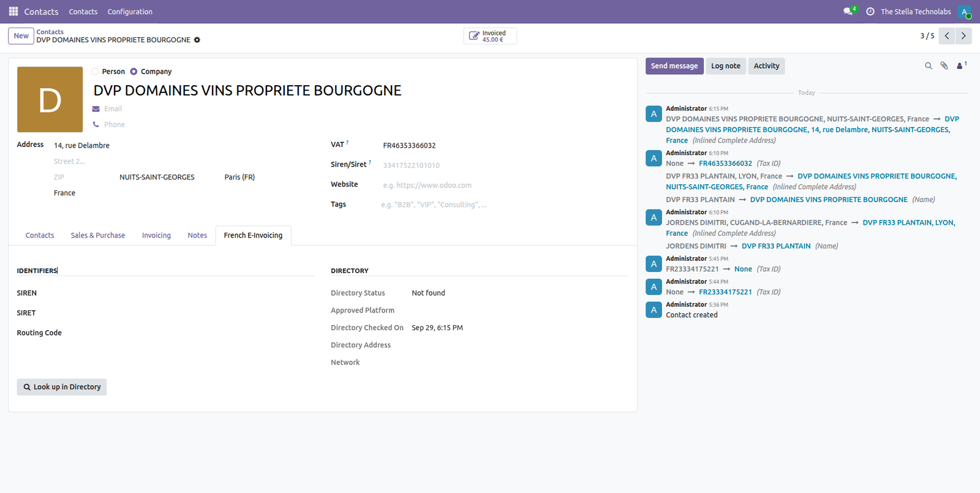Go to next record arrow

pos(963,36)
